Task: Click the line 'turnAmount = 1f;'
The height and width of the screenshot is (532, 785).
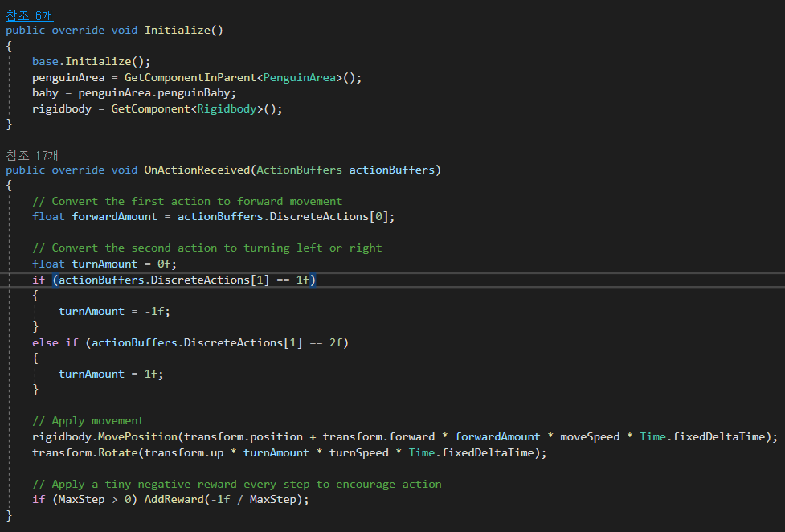Action: pyautogui.click(x=111, y=374)
